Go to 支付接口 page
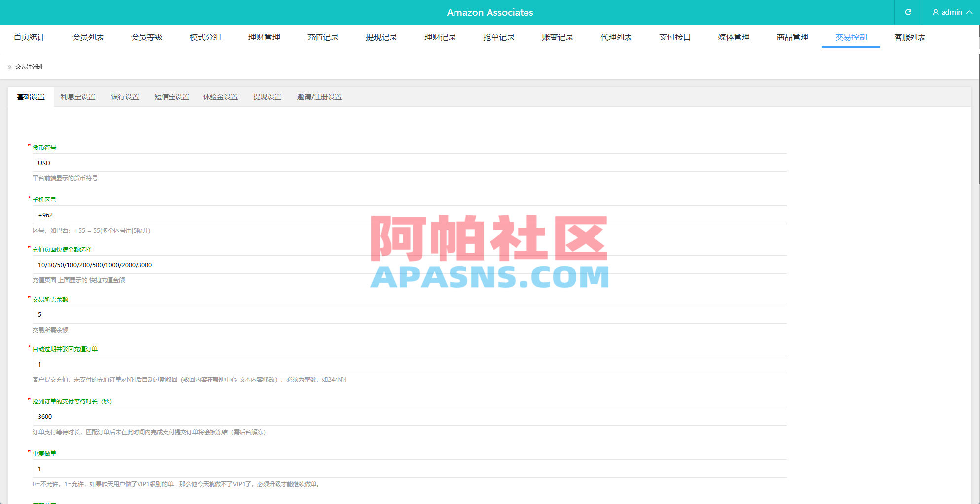The height and width of the screenshot is (504, 980). pos(675,37)
